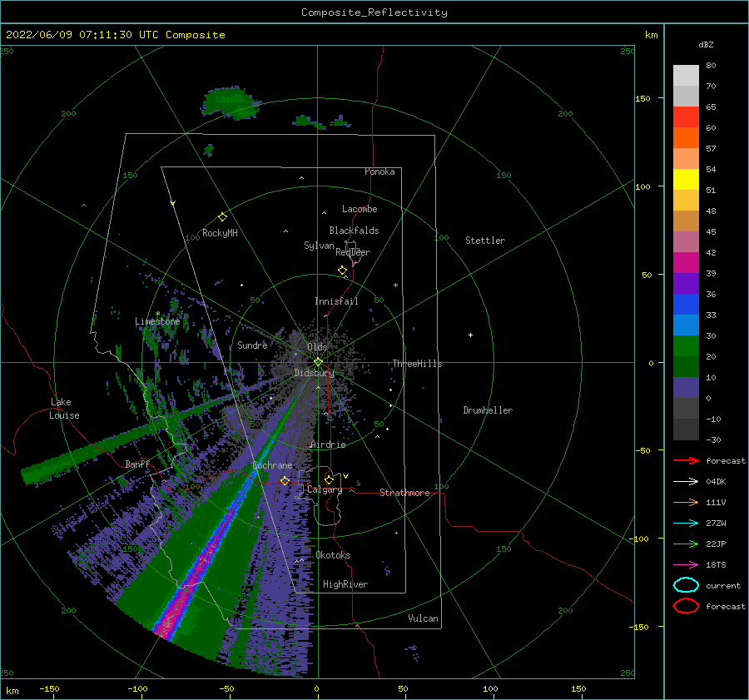Click the red forecast arrow in legend
This screenshot has height=700, width=749.
click(x=686, y=460)
